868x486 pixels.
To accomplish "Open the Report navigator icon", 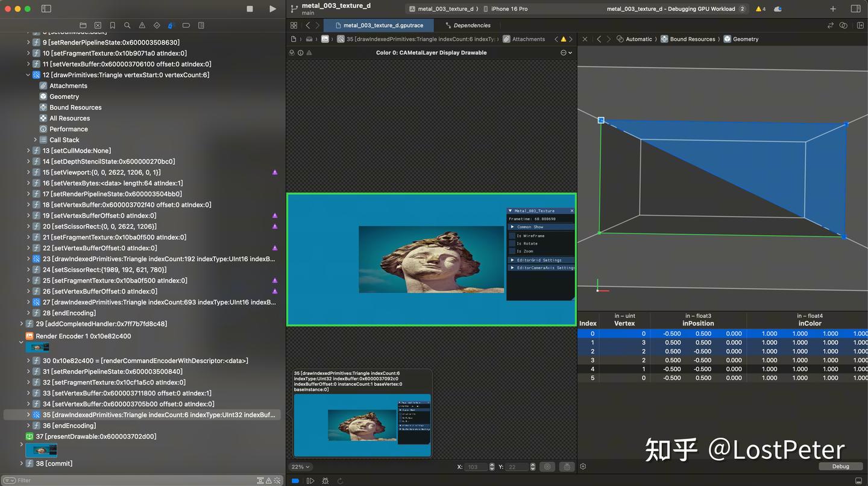I will click(201, 25).
